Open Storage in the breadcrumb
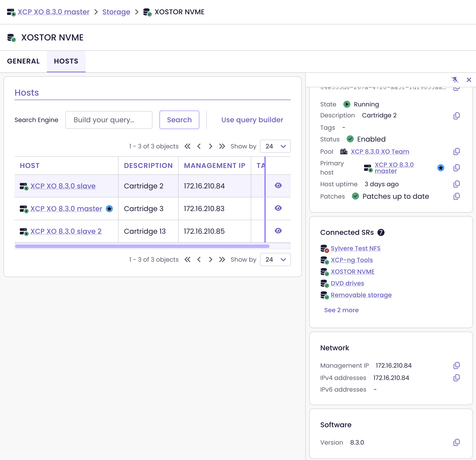The width and height of the screenshot is (476, 460). (116, 12)
